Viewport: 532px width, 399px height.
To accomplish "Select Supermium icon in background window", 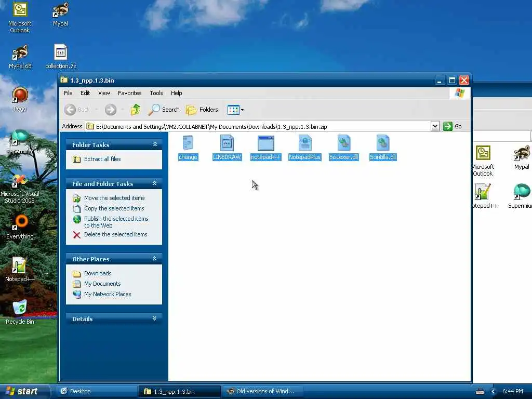I will click(521, 196).
